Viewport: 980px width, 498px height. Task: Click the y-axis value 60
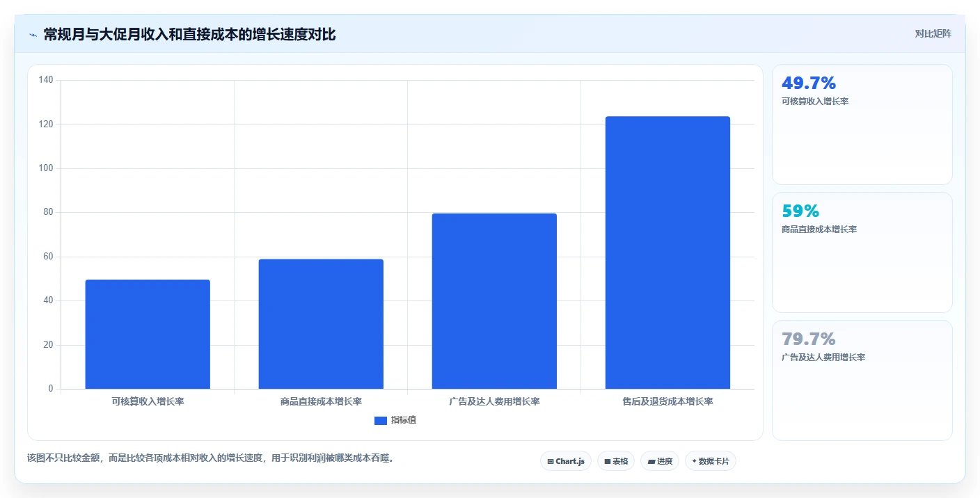pos(48,257)
